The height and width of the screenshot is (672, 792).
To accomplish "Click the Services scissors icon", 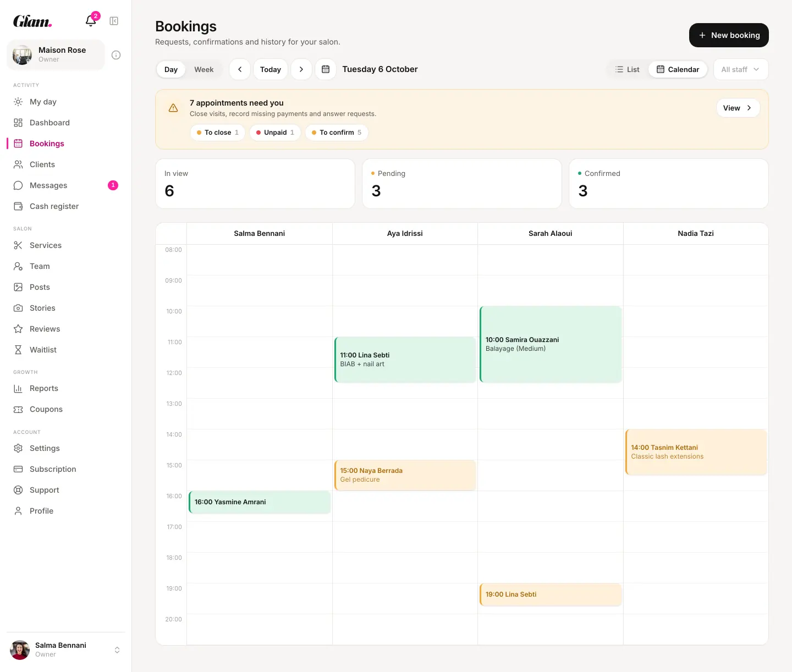I will [18, 245].
